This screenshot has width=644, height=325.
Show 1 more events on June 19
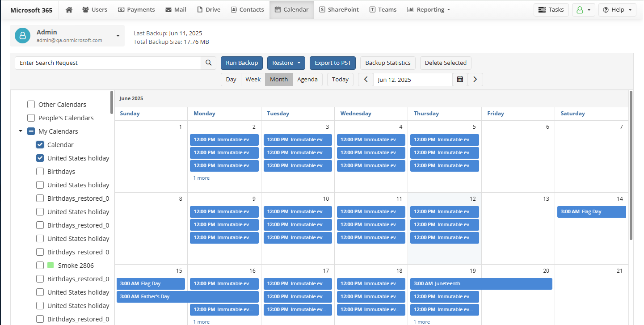coord(421,322)
